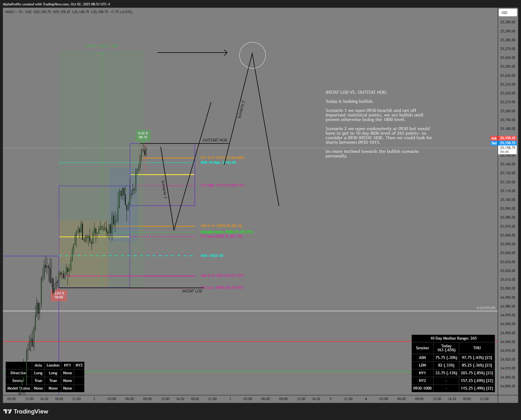
Task: Click the 33.75 (.13%) cell
Action: pos(446,372)
